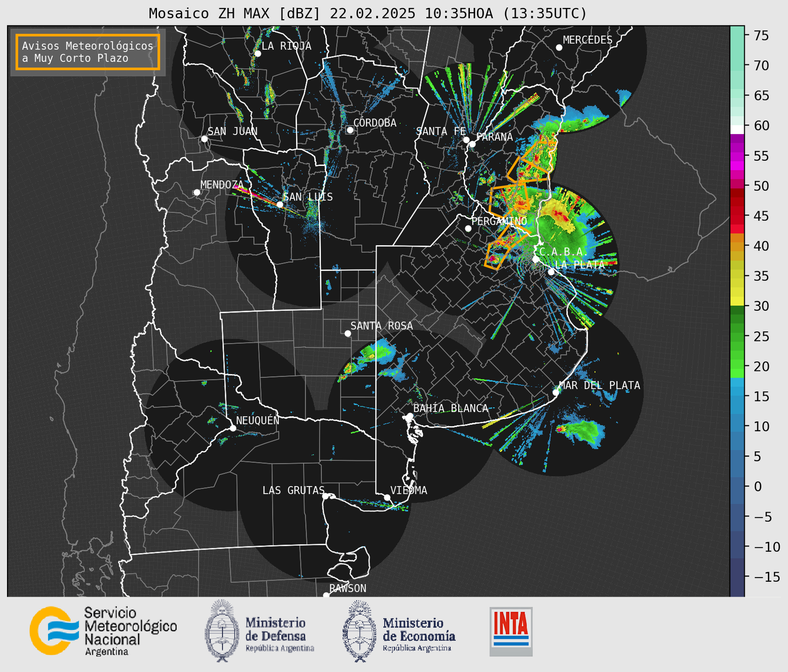Click the Córdoba city marker
Screen dimensions: 788x672
tap(350, 130)
